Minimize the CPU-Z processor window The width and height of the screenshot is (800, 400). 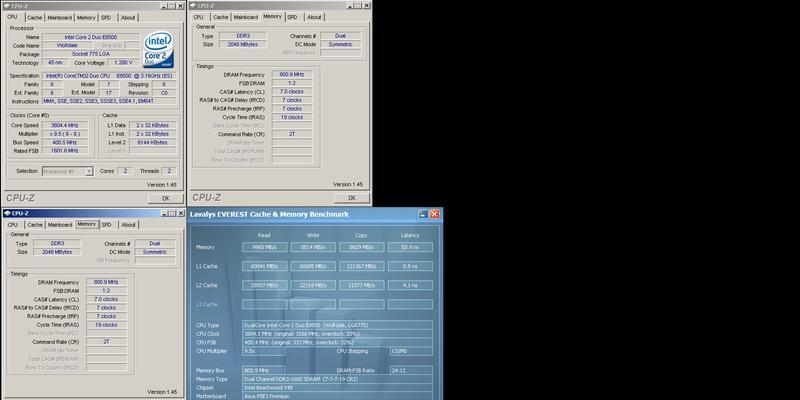(164, 6)
